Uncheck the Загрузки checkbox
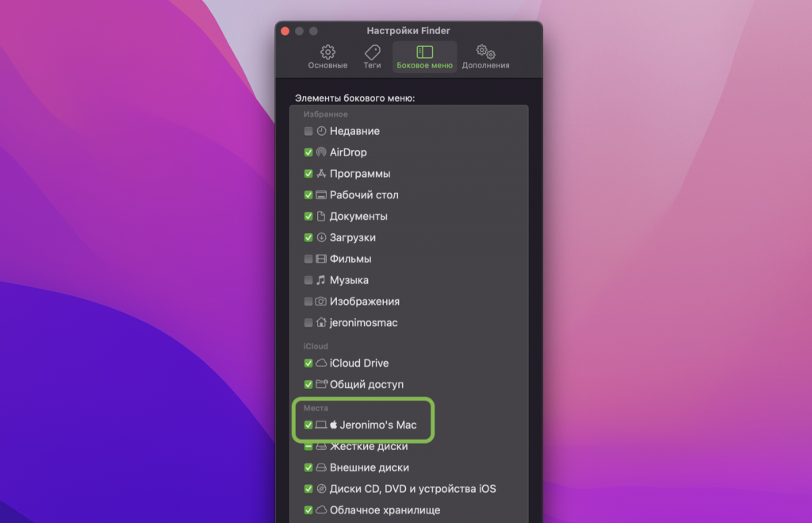Viewport: 812px width, 523px height. (x=308, y=237)
